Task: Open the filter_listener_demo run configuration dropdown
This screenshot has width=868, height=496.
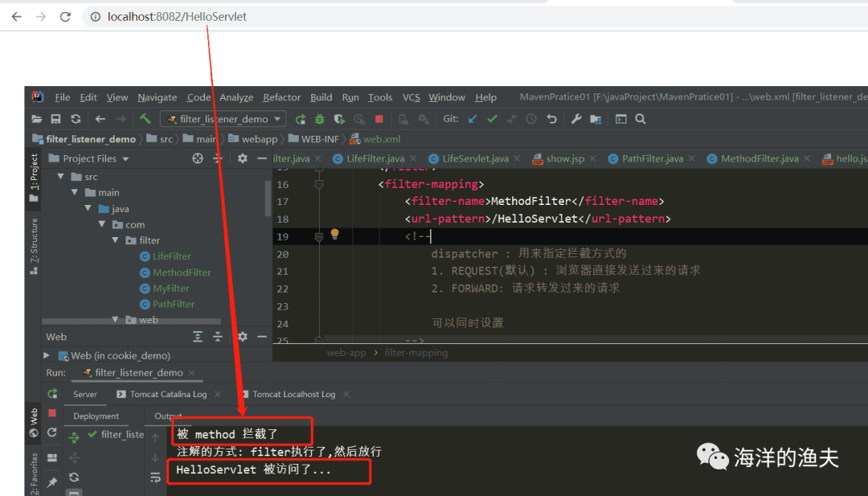Action: point(223,119)
